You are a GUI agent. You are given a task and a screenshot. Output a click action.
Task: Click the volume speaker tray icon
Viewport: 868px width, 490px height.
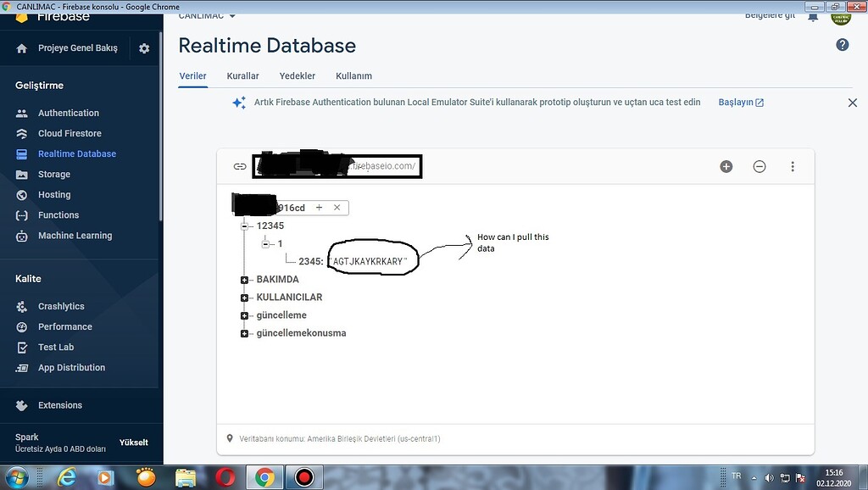click(769, 478)
